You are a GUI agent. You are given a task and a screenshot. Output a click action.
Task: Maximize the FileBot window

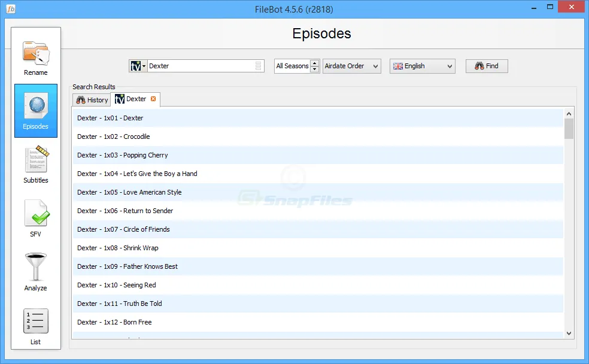550,7
